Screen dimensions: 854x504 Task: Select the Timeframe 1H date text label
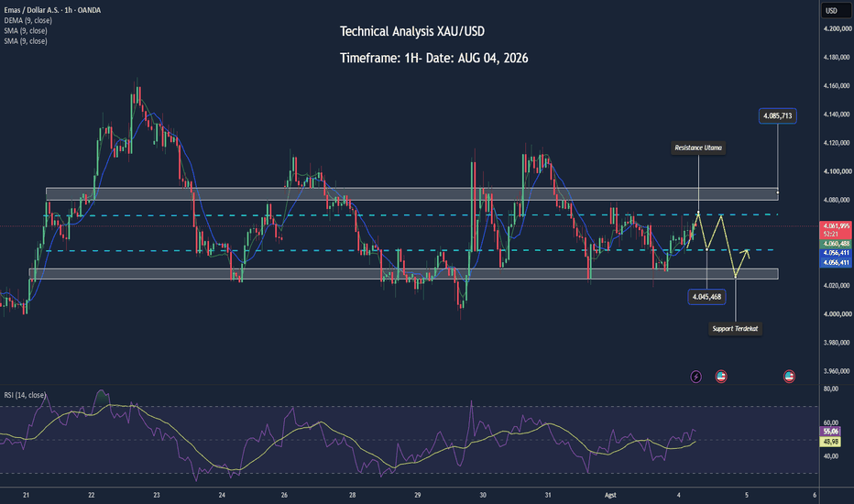coord(434,59)
